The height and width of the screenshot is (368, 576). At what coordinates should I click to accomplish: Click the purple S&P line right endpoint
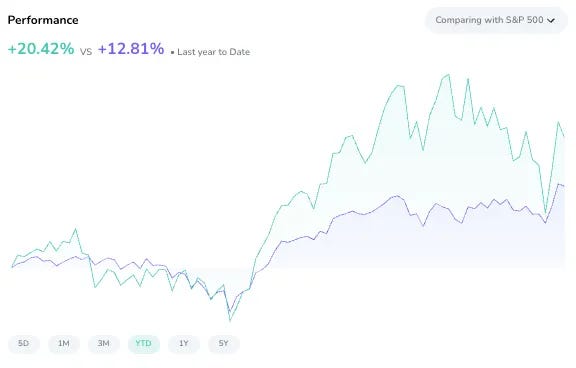564,186
